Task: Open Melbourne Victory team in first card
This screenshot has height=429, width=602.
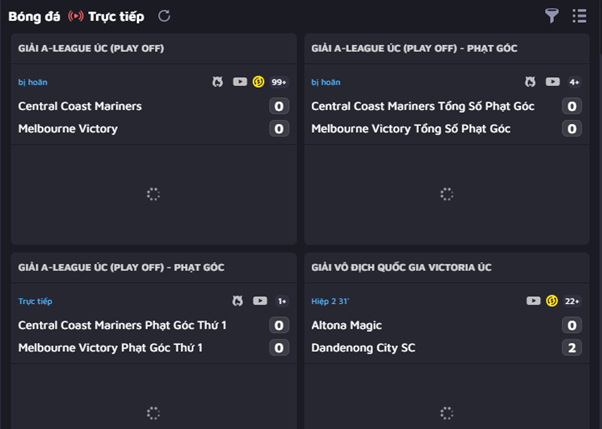Action: [68, 129]
